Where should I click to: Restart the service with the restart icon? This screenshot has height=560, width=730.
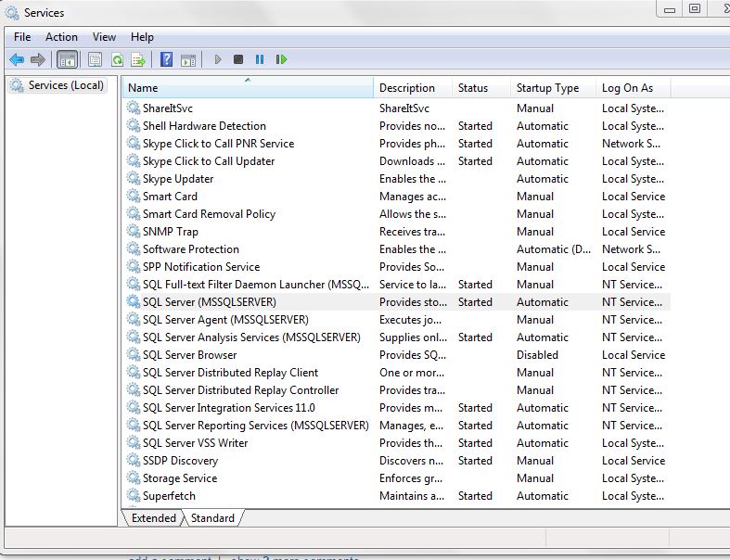tap(281, 59)
